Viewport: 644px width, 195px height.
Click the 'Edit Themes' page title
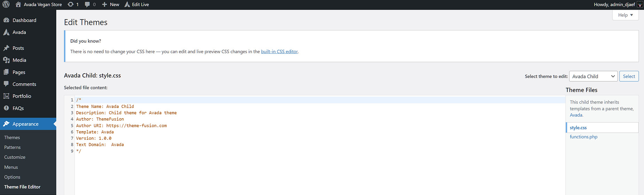point(86,22)
